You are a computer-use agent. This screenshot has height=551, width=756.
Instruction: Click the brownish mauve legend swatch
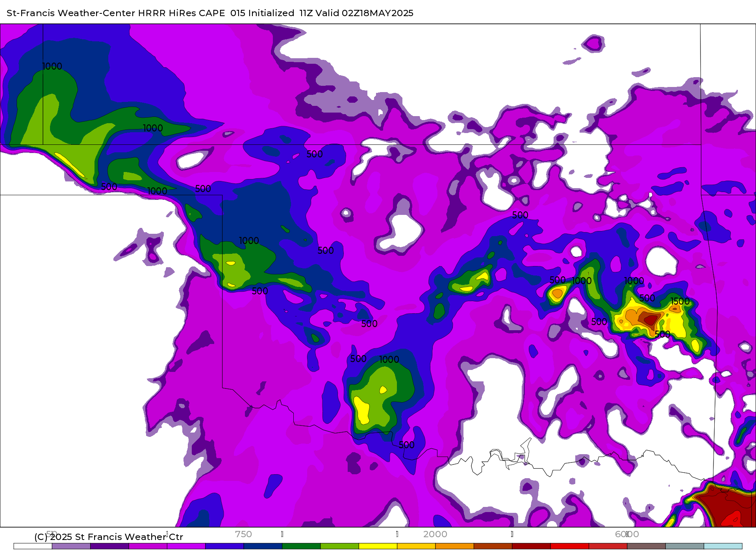(646, 546)
